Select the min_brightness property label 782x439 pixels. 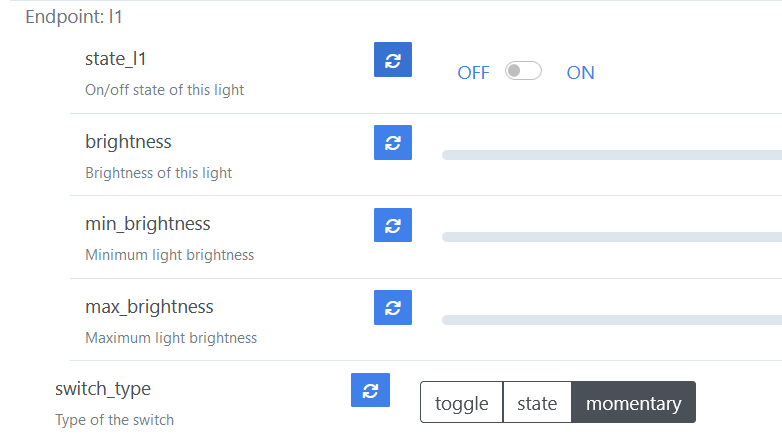(148, 223)
